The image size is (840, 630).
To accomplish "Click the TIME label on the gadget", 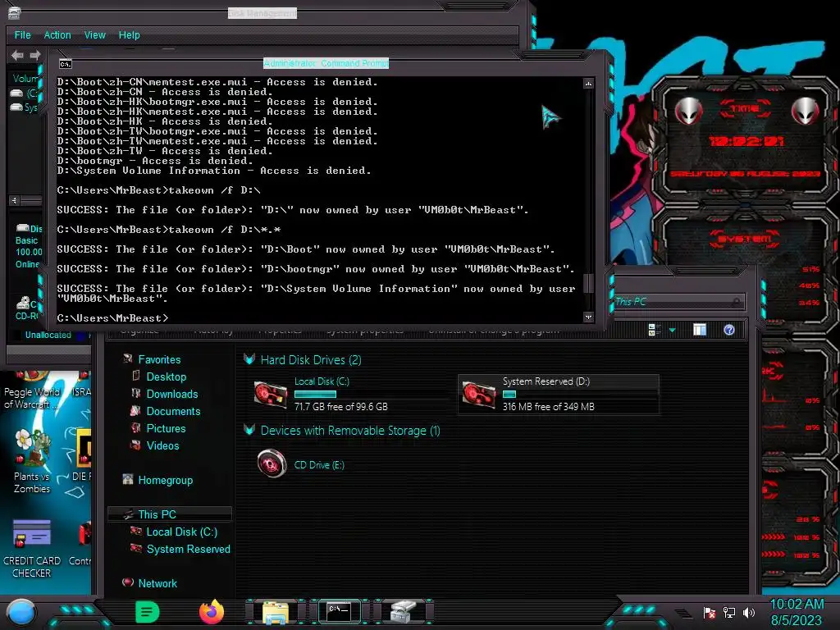I will (x=745, y=109).
